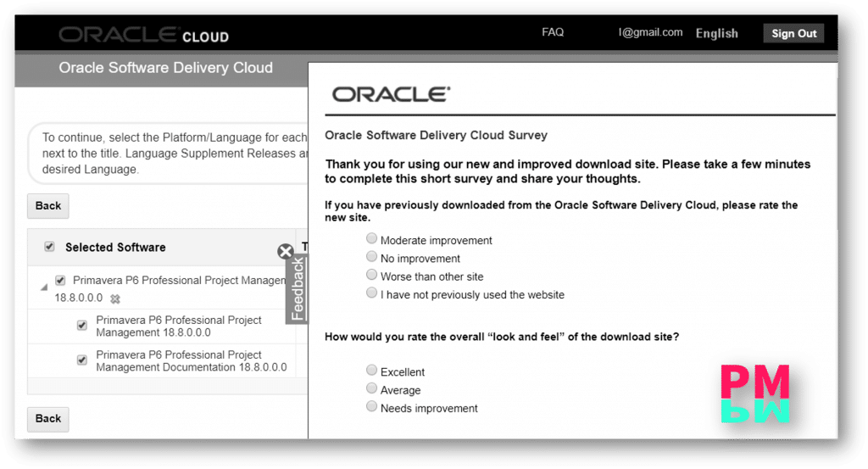868x469 pixels.
Task: Select No improvement radio button
Action: [371, 257]
